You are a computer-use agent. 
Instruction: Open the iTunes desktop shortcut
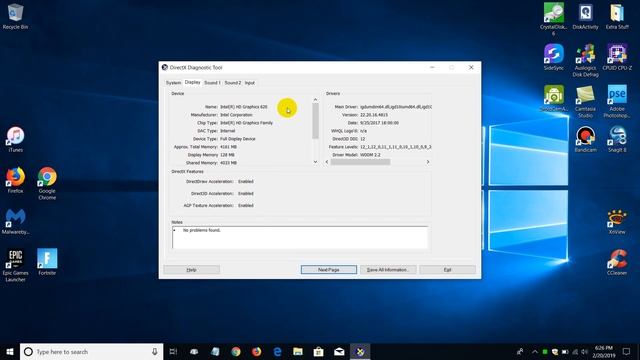(x=16, y=139)
